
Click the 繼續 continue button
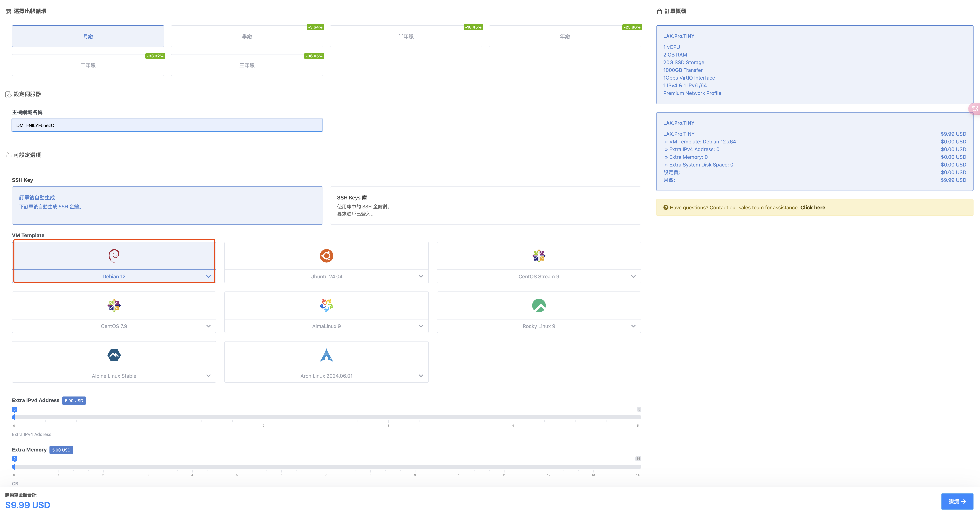click(x=957, y=501)
